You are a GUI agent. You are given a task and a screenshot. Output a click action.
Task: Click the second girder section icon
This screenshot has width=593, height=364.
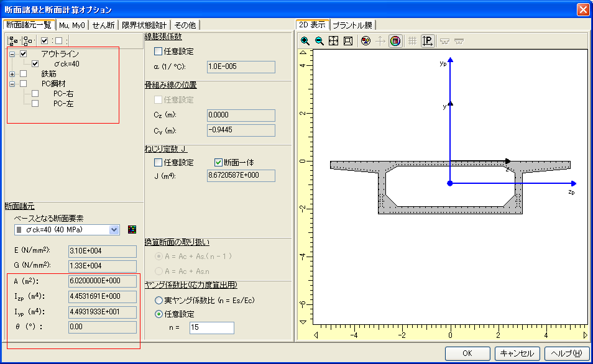coord(459,41)
